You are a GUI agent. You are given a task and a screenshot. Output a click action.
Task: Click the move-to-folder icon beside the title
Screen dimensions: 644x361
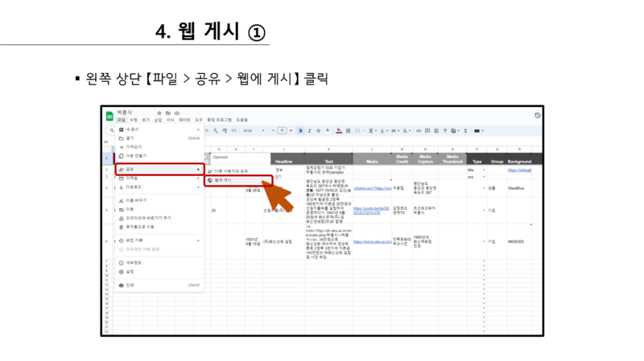pyautogui.click(x=168, y=113)
